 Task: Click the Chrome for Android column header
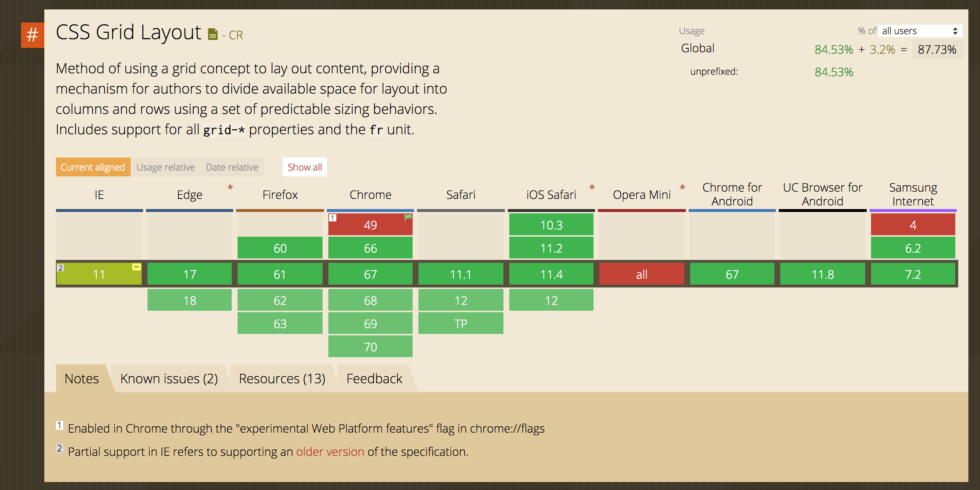[x=732, y=194]
